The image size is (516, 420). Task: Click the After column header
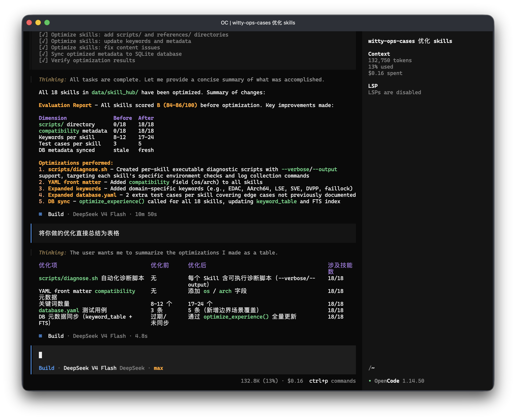(x=146, y=118)
